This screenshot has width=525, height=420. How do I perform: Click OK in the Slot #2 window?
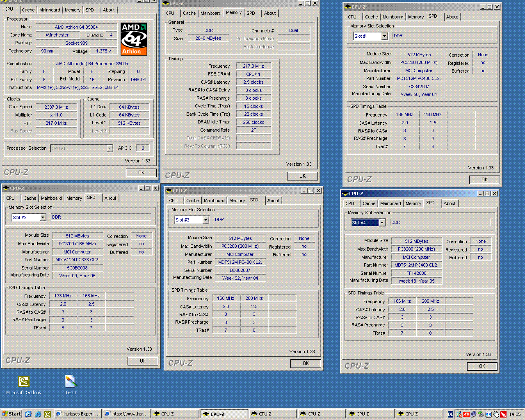coord(143,361)
